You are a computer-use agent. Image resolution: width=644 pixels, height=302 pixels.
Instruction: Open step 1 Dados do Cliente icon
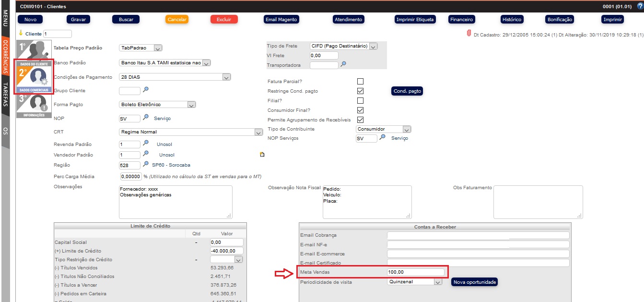click(x=32, y=50)
